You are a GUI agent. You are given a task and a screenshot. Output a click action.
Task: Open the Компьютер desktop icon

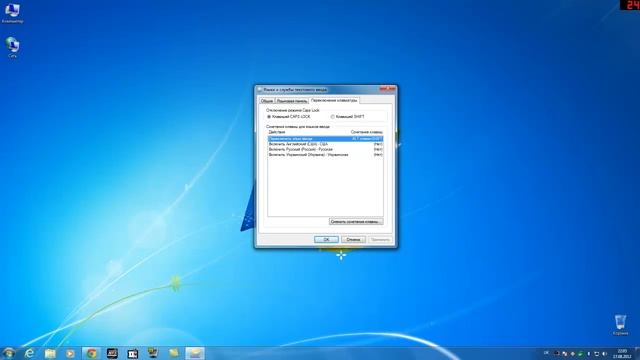click(x=12, y=13)
